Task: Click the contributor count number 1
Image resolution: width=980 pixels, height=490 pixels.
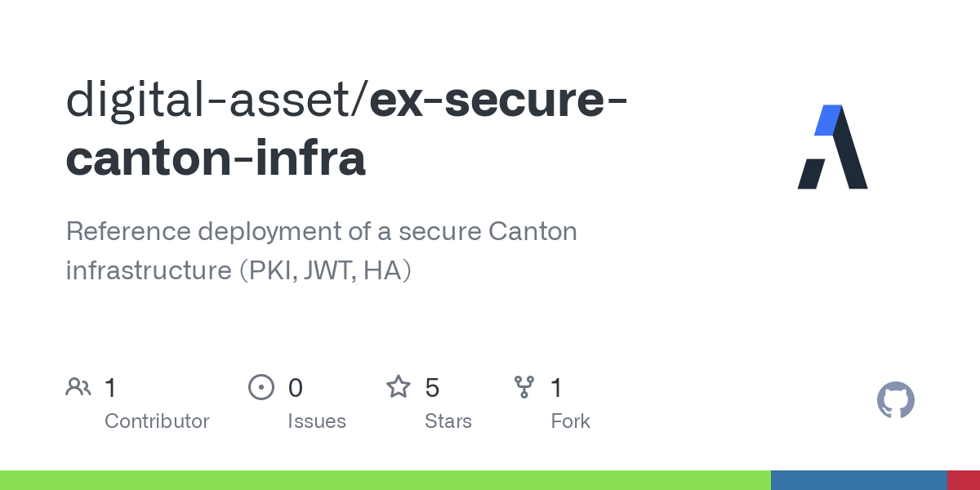Action: pos(111,388)
